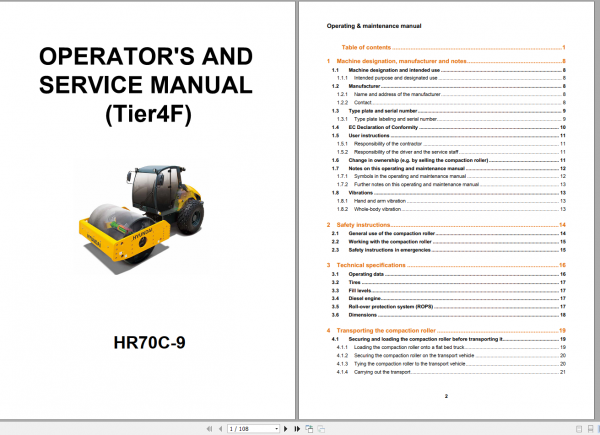Screen dimensions: 600x435
Task: Jump to the last page
Action: click(297, 429)
